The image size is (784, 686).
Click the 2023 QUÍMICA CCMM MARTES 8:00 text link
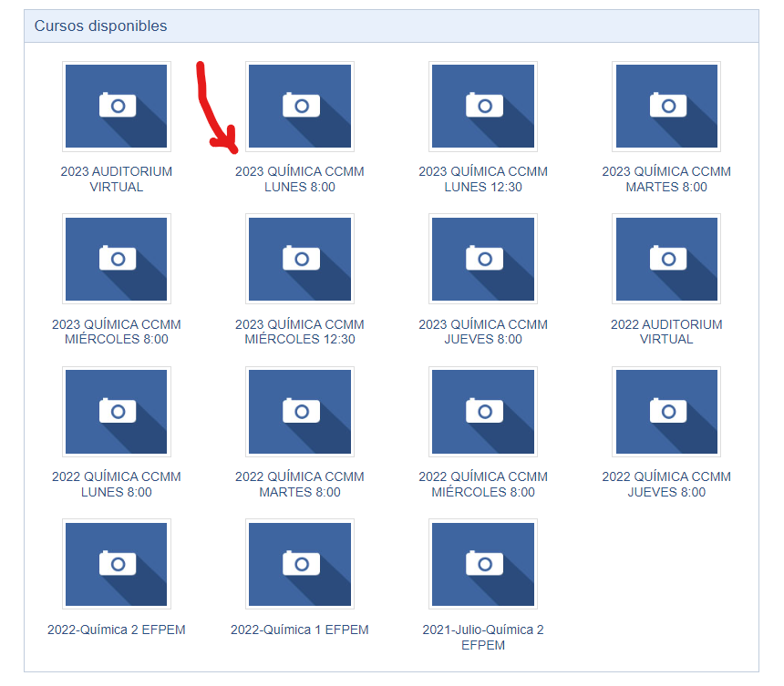click(x=666, y=179)
